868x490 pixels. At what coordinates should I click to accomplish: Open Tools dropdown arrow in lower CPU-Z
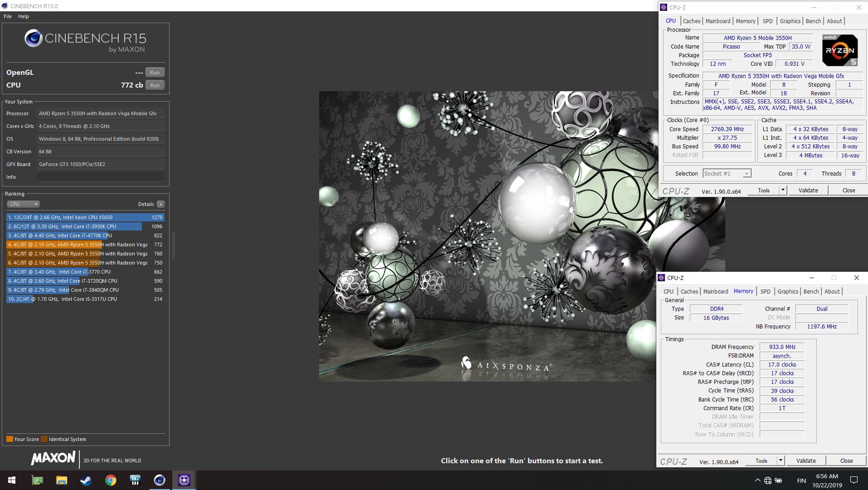tap(781, 461)
